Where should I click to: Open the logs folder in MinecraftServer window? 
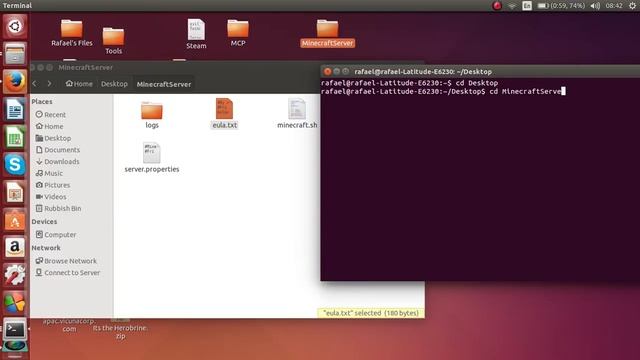click(x=152, y=115)
